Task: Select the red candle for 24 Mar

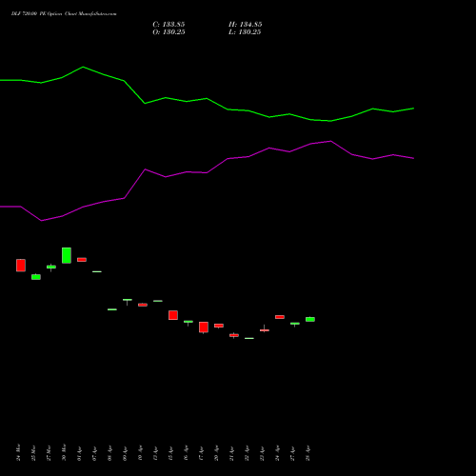Action: (21, 266)
